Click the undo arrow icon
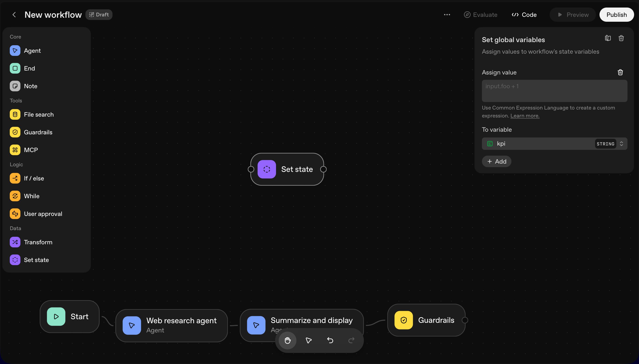This screenshot has width=639, height=364. pyautogui.click(x=330, y=340)
